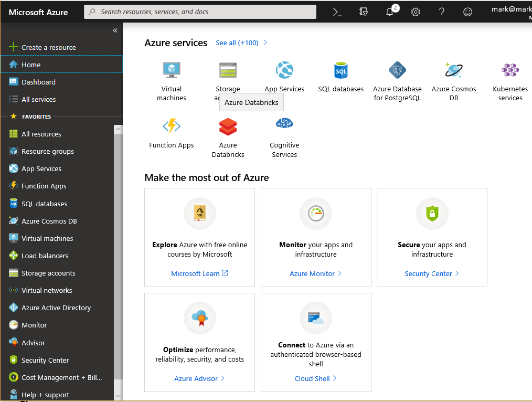Open the Kubernetes services icon
This screenshot has width=532, height=402.
510,70
